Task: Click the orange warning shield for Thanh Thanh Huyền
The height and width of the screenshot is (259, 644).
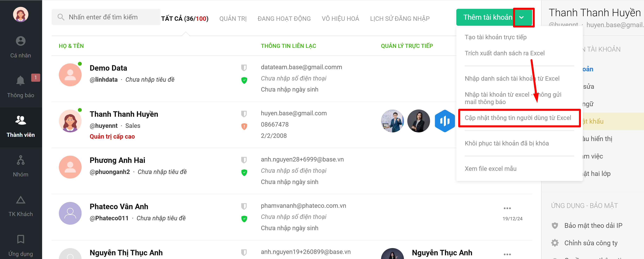Action: [x=244, y=126]
